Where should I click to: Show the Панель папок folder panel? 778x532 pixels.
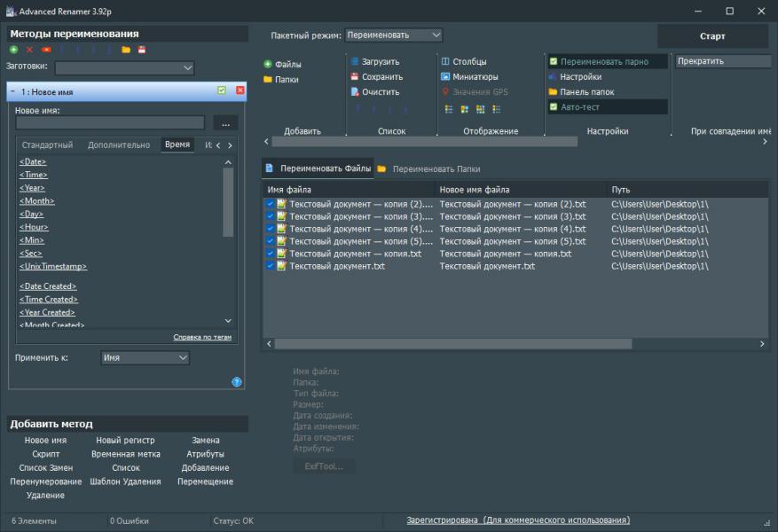(x=582, y=91)
